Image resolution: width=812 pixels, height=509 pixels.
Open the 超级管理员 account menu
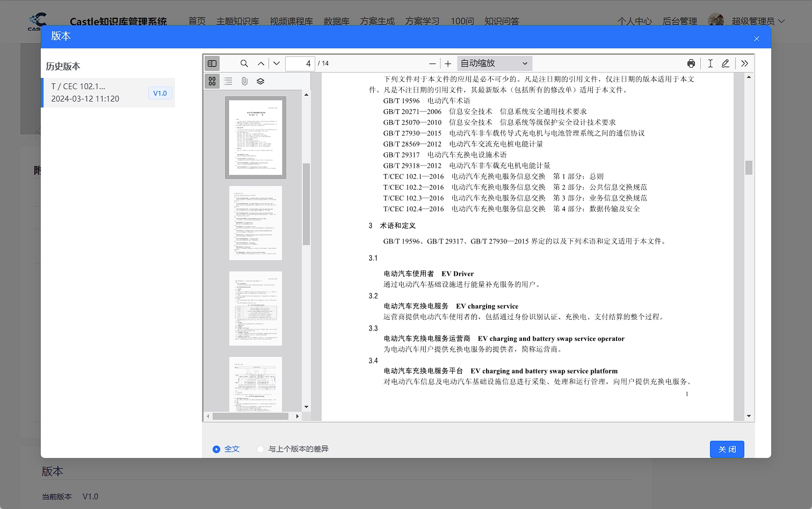[754, 21]
